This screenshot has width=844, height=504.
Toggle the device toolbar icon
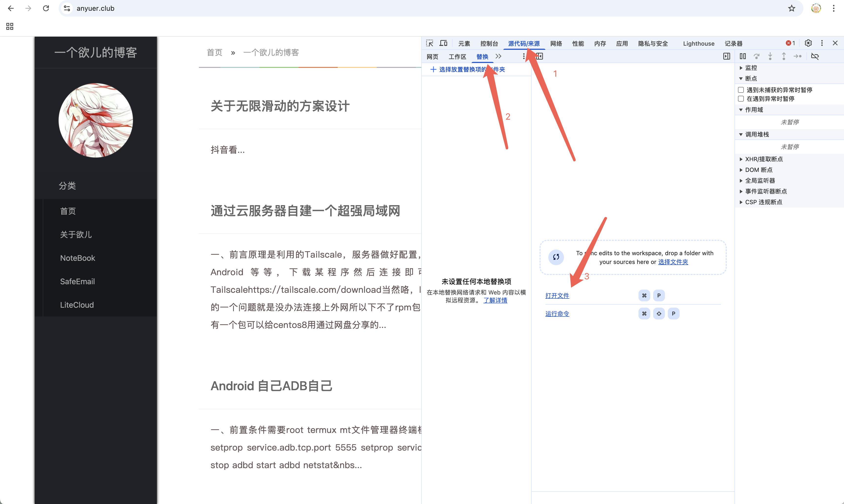(443, 43)
